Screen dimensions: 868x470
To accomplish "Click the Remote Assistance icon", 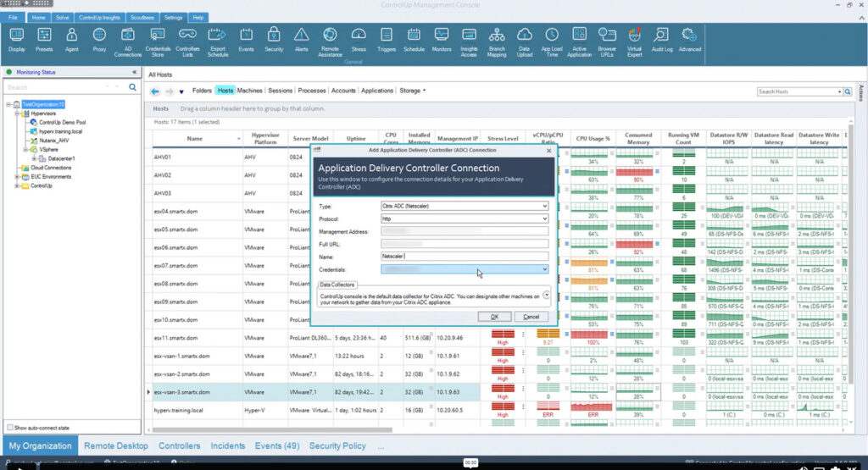I will 330,34.
